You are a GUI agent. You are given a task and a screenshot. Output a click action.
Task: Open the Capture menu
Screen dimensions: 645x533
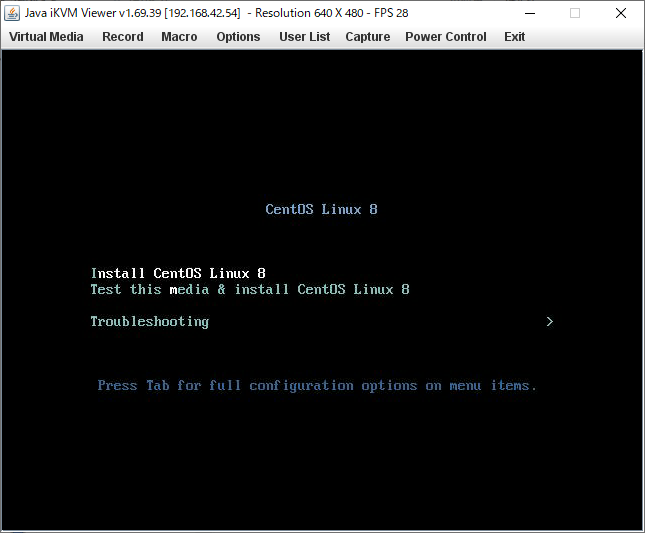click(x=367, y=37)
